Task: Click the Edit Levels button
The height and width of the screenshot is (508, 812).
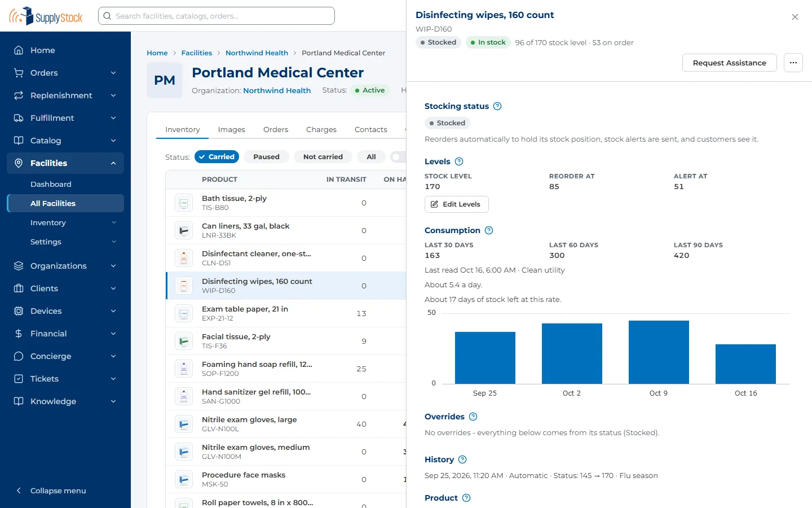Action: coord(457,204)
